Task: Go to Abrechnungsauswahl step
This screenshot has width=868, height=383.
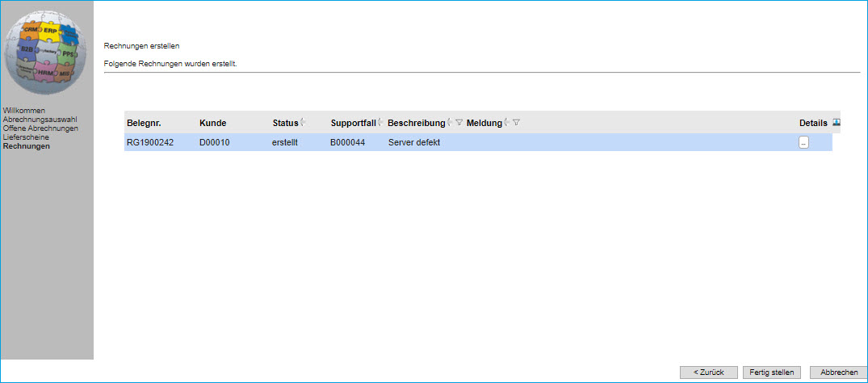Action: click(40, 119)
